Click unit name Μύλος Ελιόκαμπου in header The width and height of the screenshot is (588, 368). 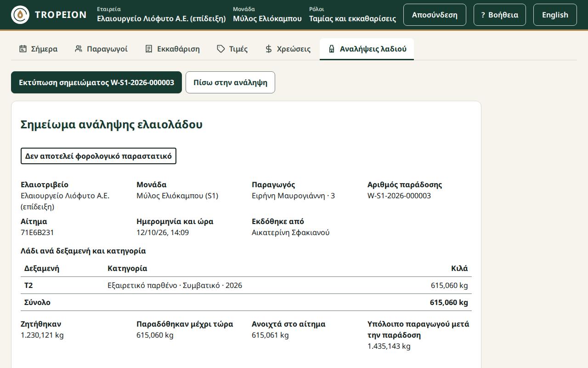coord(267,18)
